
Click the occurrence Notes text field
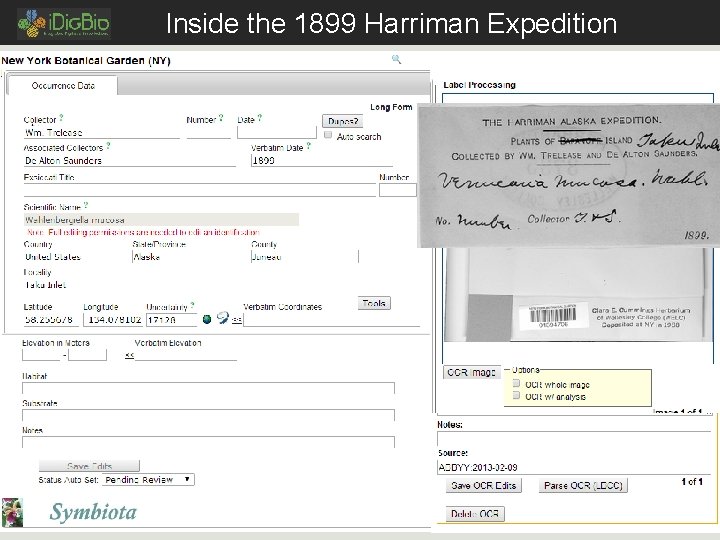click(208, 442)
